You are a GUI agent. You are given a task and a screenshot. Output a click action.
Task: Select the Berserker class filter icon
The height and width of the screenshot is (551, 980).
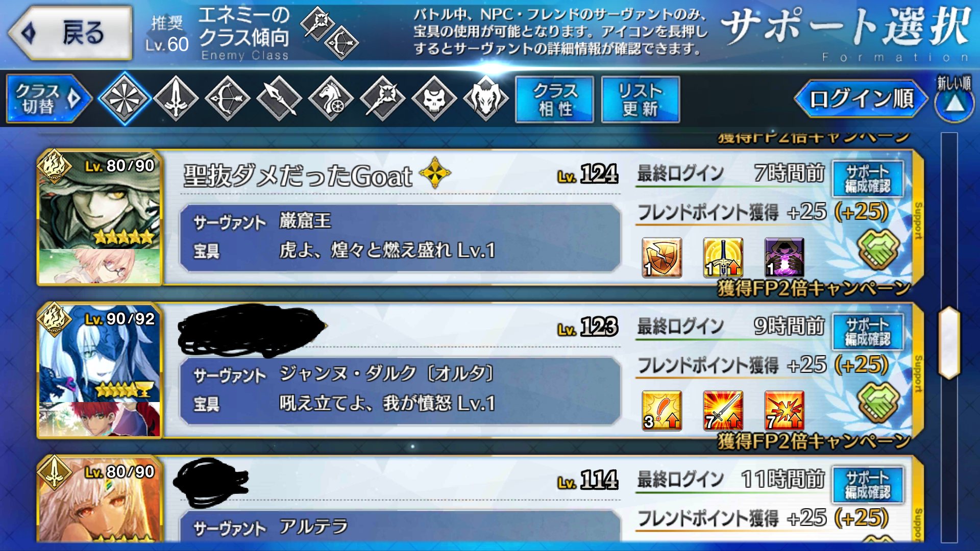click(486, 99)
